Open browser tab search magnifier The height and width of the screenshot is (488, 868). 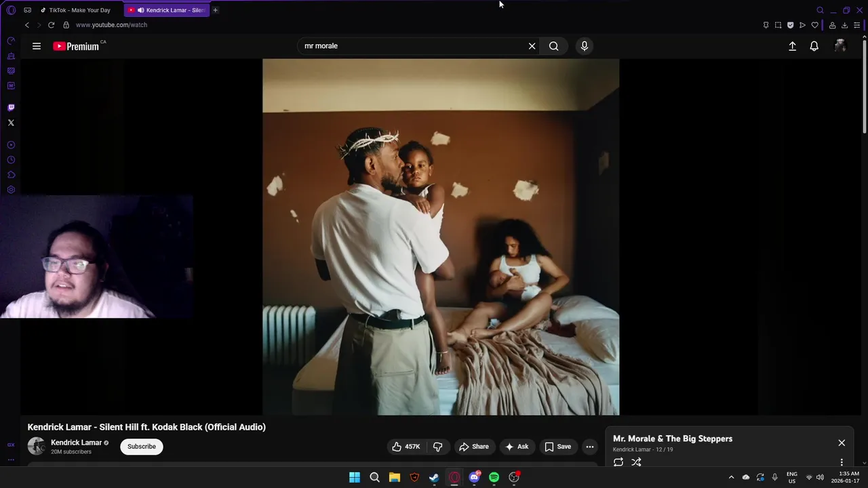tap(820, 10)
